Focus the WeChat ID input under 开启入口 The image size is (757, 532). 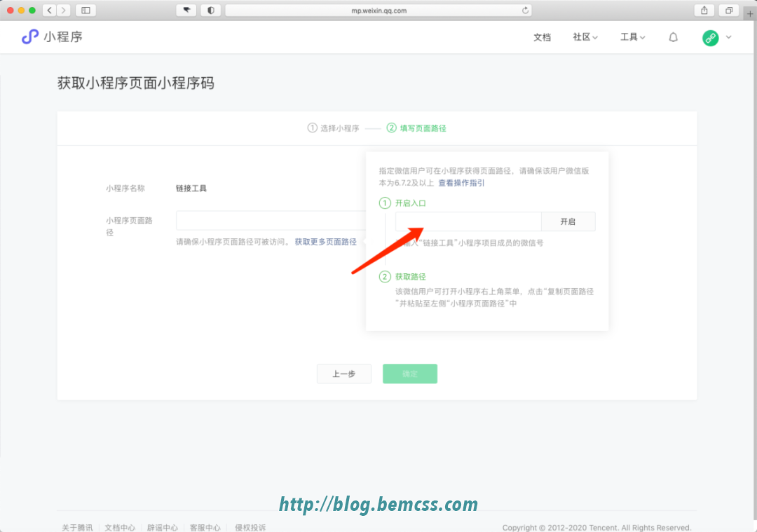(x=468, y=221)
